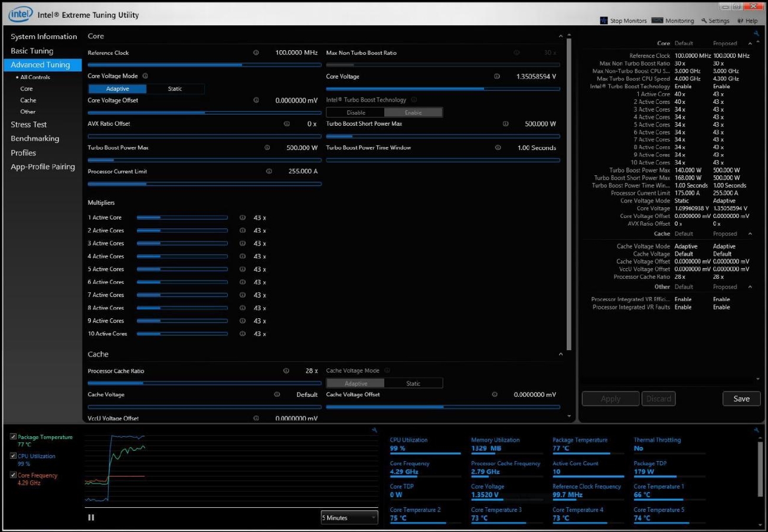Click the Stop Monitors label
This screenshot has height=532, width=768.
coord(628,21)
